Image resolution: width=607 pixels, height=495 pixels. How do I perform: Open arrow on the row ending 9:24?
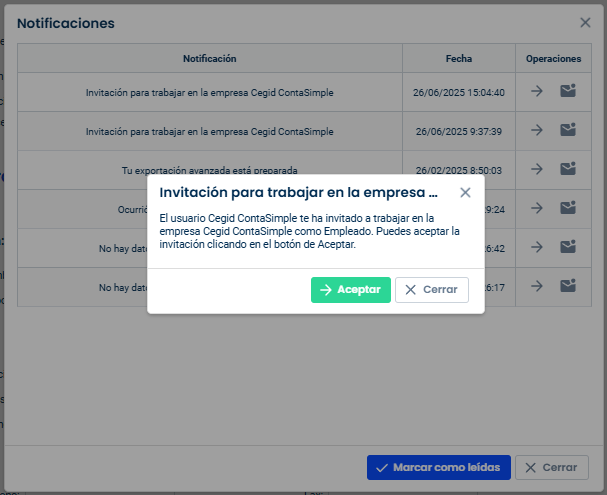point(537,208)
